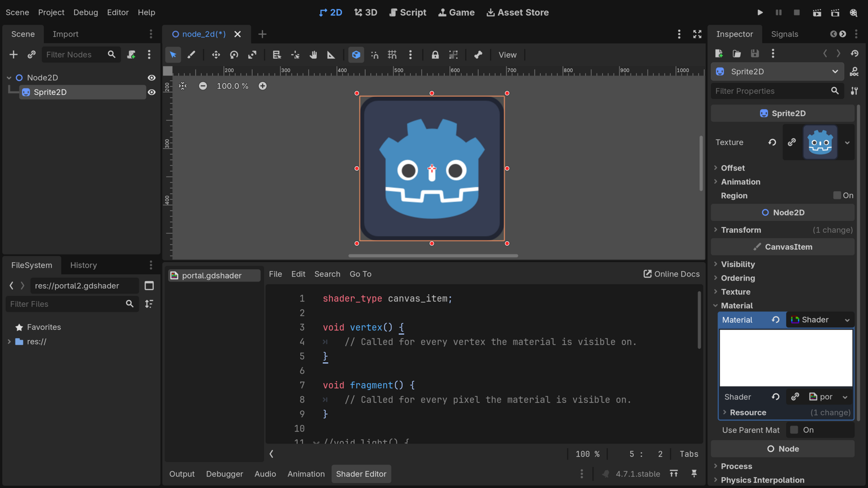
Task: Zoom out of the 2D viewport
Action: click(x=203, y=86)
